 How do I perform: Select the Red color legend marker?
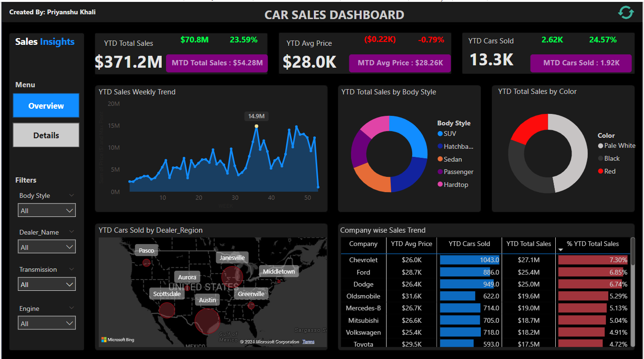[600, 171]
